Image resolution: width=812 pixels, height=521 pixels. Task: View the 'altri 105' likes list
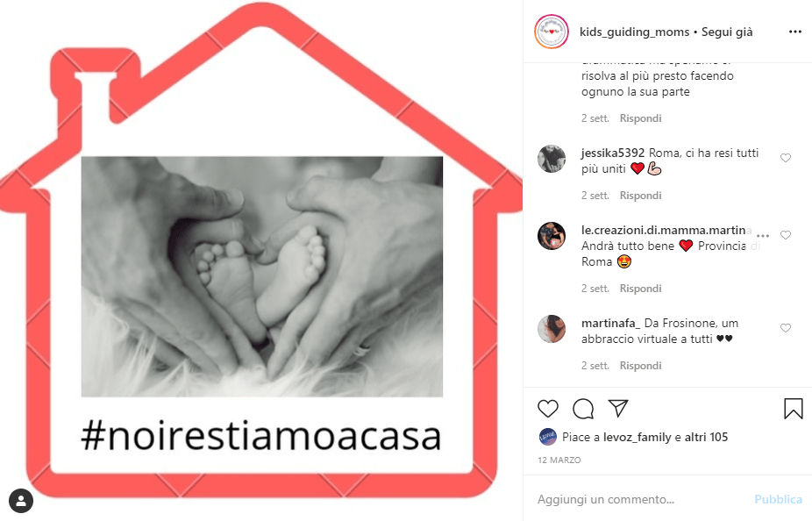click(706, 437)
